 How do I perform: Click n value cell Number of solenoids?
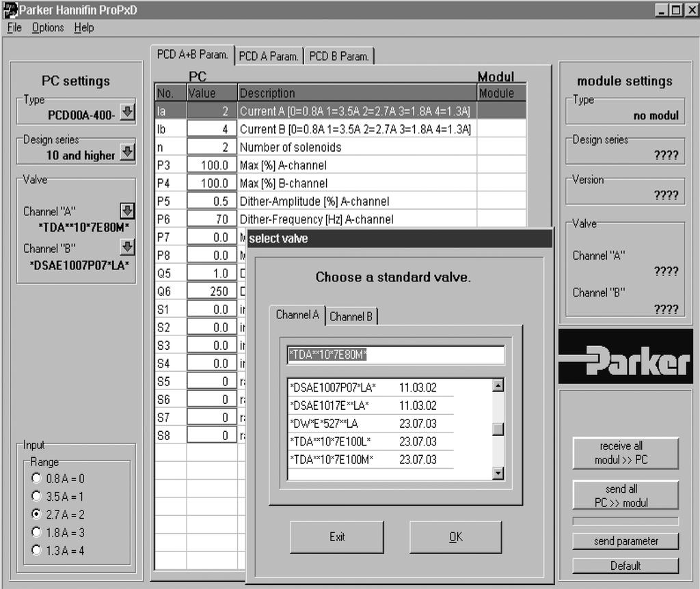[x=212, y=147]
